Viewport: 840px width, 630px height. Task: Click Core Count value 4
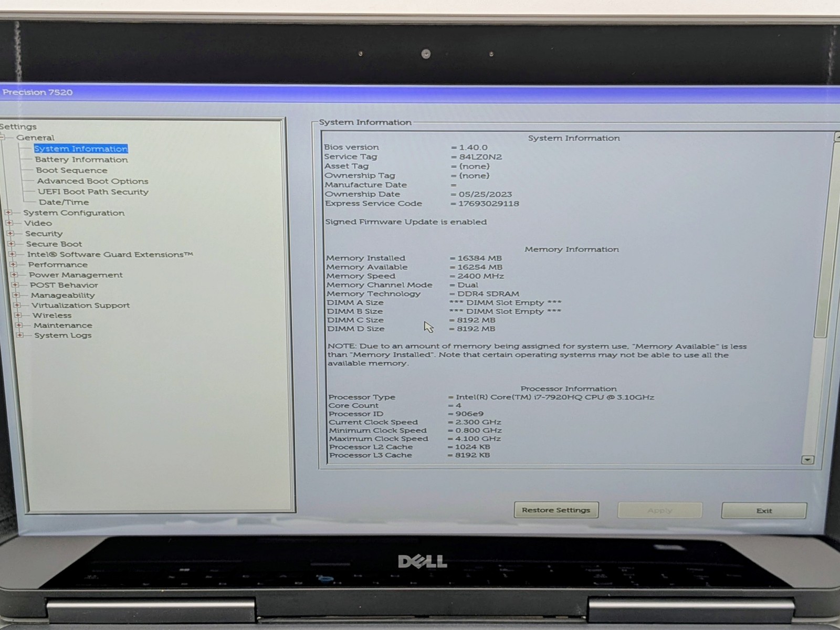point(458,406)
